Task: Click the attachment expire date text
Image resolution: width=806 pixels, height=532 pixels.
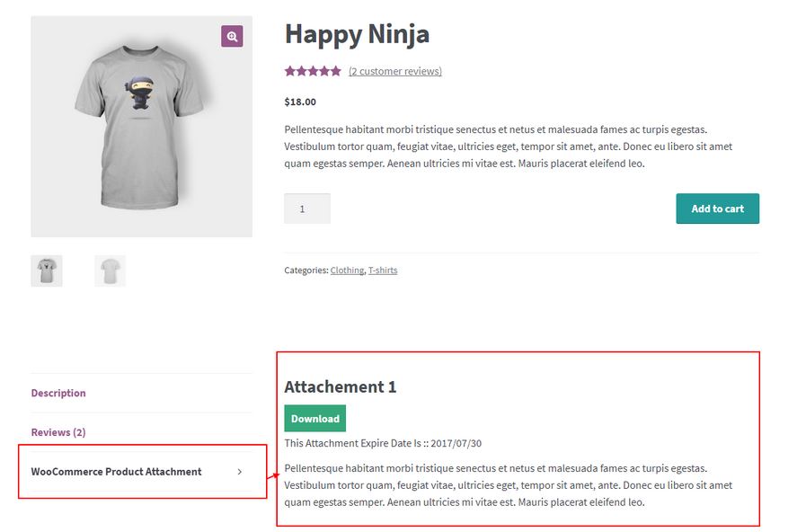Action: pos(383,443)
